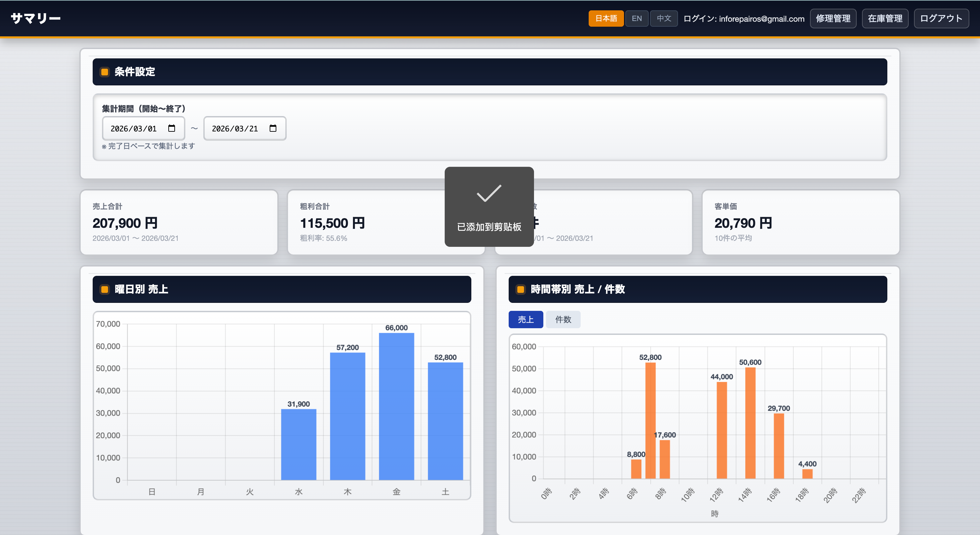Open 在庫管理 page

[x=885, y=18]
